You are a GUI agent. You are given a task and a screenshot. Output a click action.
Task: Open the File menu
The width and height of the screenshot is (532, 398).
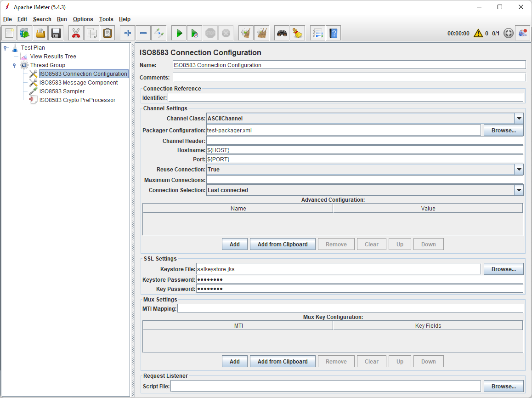pyautogui.click(x=7, y=19)
